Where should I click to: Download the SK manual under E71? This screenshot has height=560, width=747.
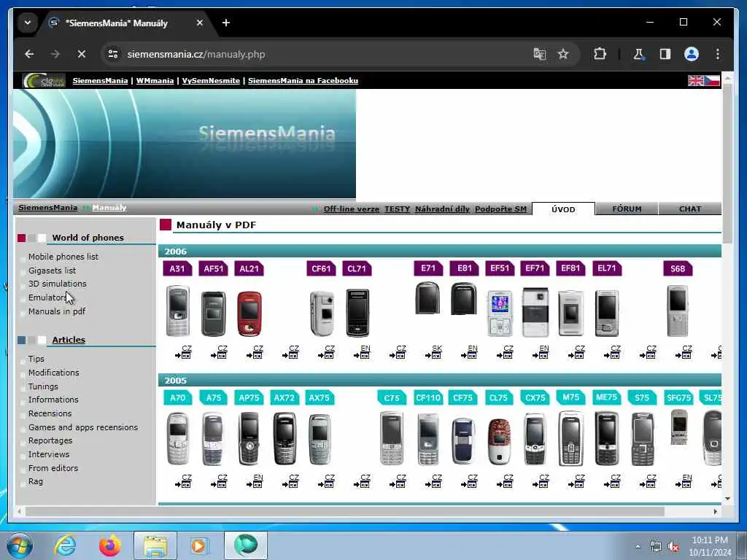(x=433, y=352)
